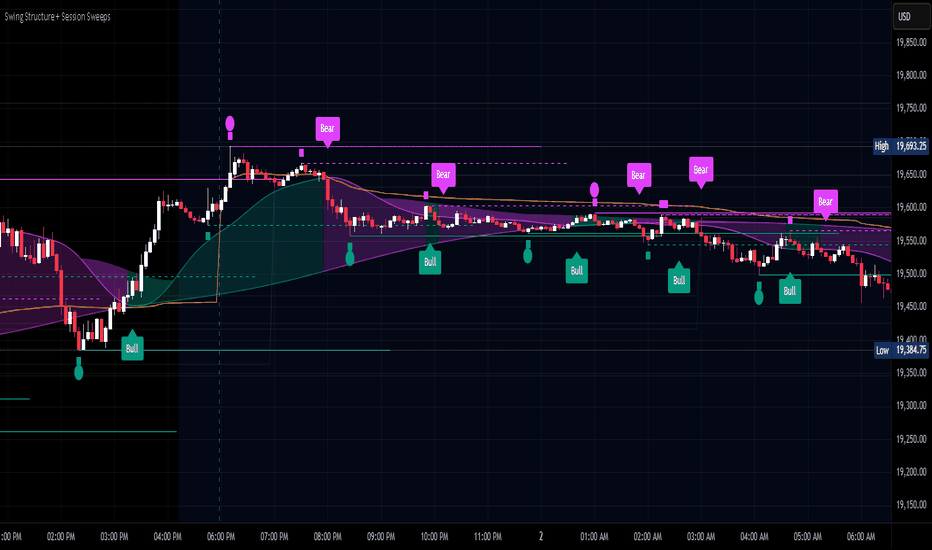Click the 03:00 PM time axis label
The width and height of the screenshot is (932, 550).
point(114,536)
